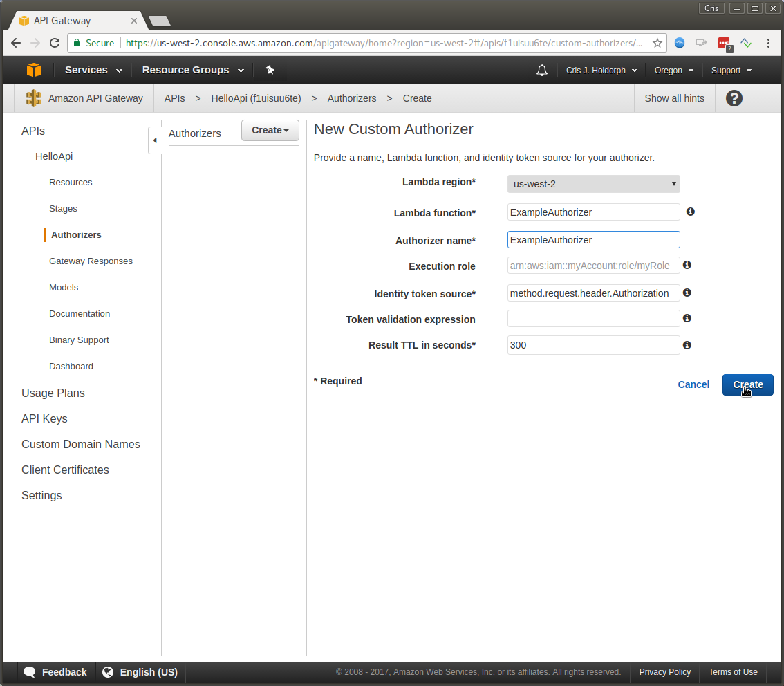The image size is (784, 686).
Task: Open Dashboard in the sidebar
Action: point(71,366)
